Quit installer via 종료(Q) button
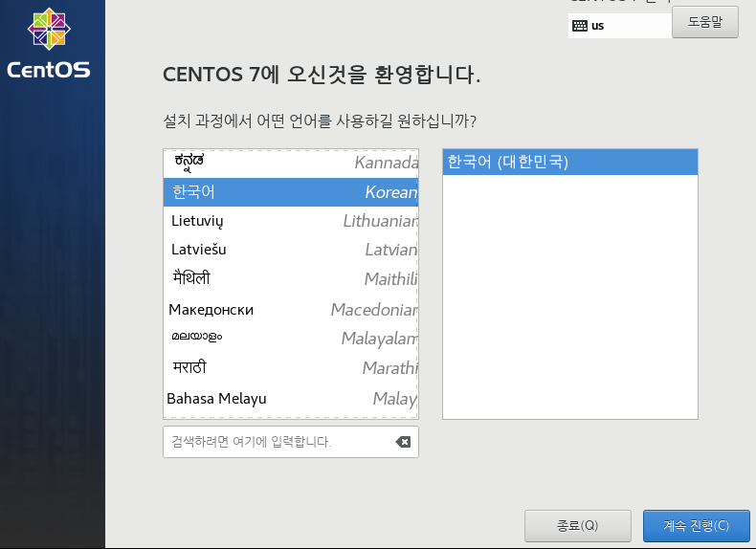 (578, 525)
